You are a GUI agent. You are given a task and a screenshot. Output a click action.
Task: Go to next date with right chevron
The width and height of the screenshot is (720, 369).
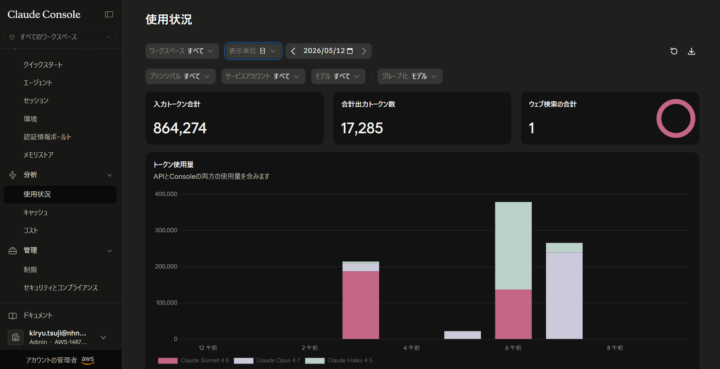[x=364, y=51]
